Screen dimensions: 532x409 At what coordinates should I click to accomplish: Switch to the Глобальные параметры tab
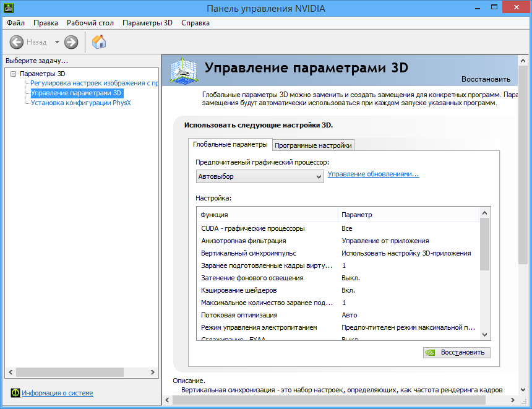point(230,144)
